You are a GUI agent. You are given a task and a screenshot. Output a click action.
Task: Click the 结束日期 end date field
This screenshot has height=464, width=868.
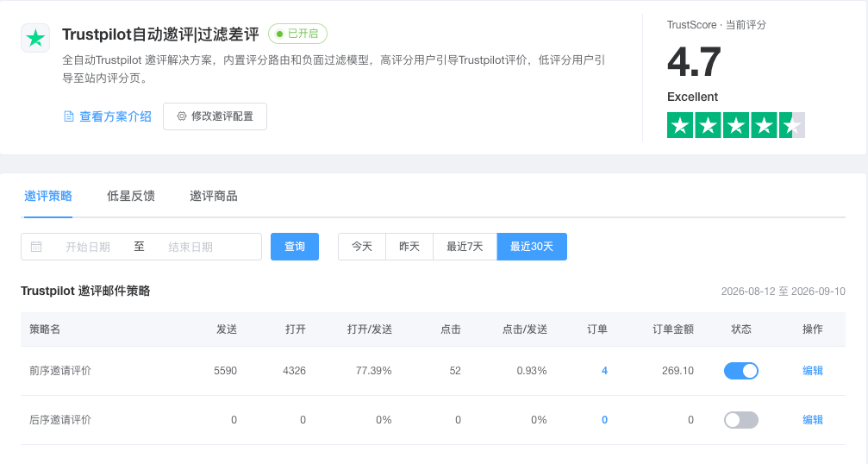click(190, 247)
